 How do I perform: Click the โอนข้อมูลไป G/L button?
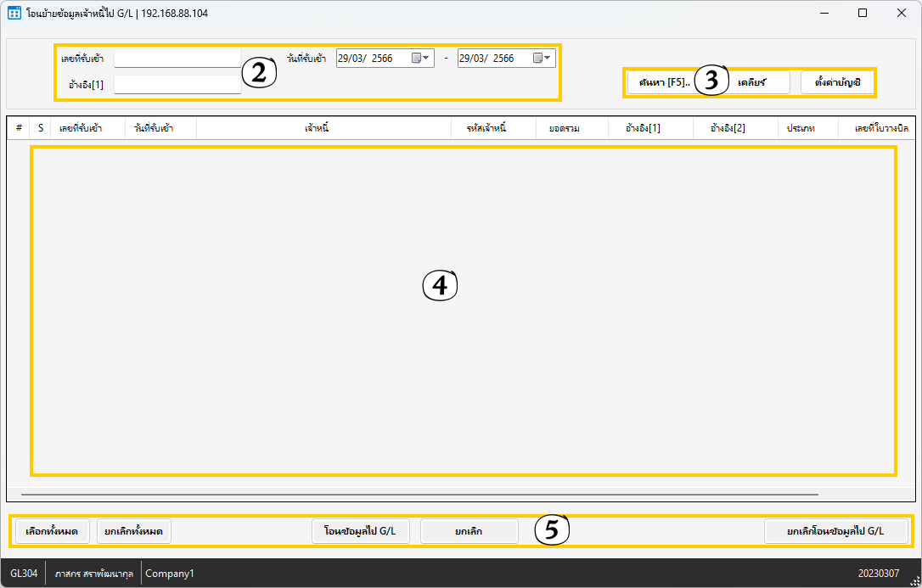[x=361, y=531]
